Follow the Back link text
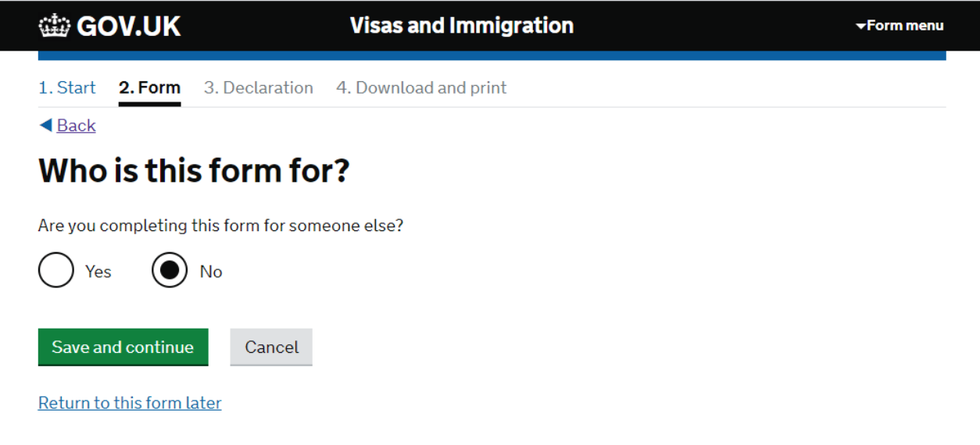Viewport: 980px width, 445px height. click(x=77, y=126)
